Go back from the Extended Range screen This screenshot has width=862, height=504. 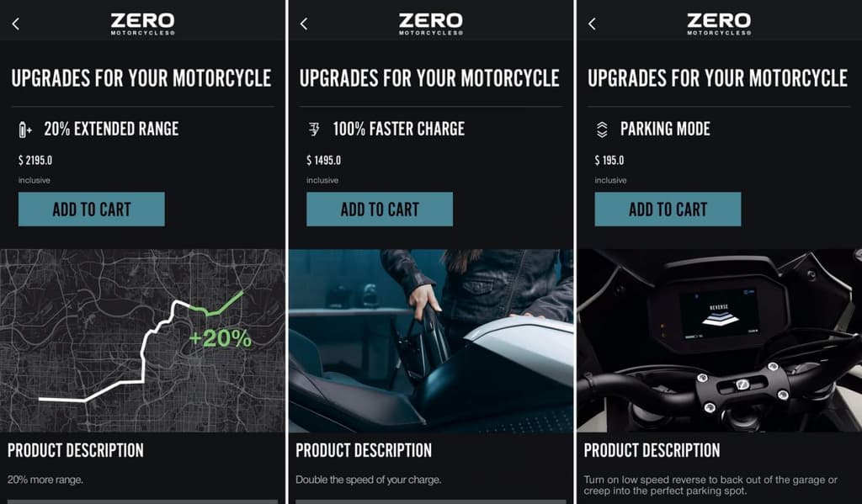15,24
